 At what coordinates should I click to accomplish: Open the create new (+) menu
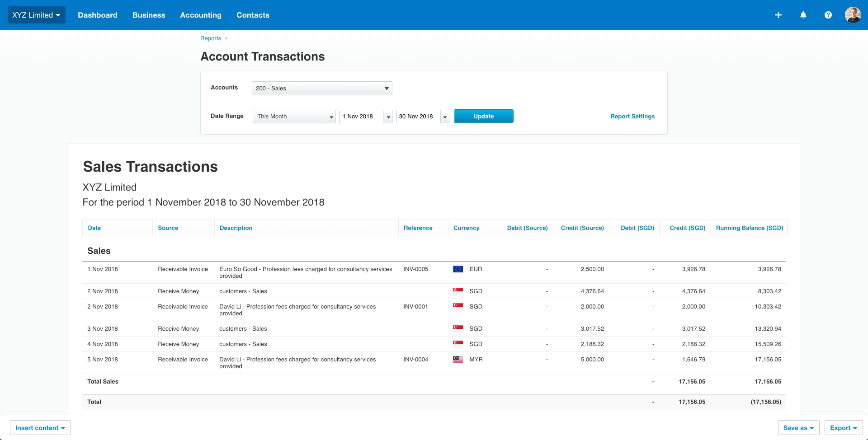(x=778, y=15)
